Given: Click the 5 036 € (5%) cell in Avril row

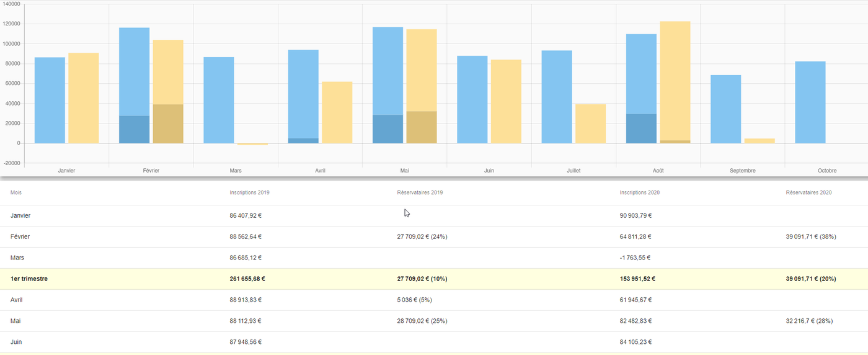Looking at the screenshot, I should pyautogui.click(x=414, y=300).
